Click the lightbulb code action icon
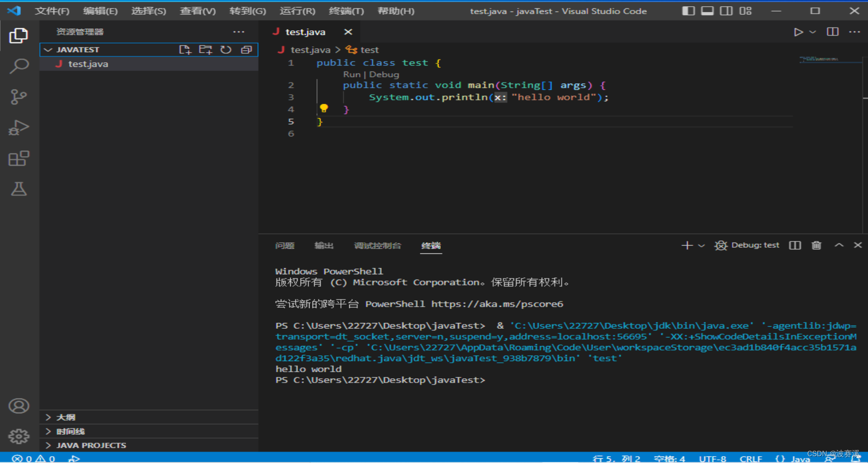Viewport: 868px width, 463px height. [x=324, y=108]
